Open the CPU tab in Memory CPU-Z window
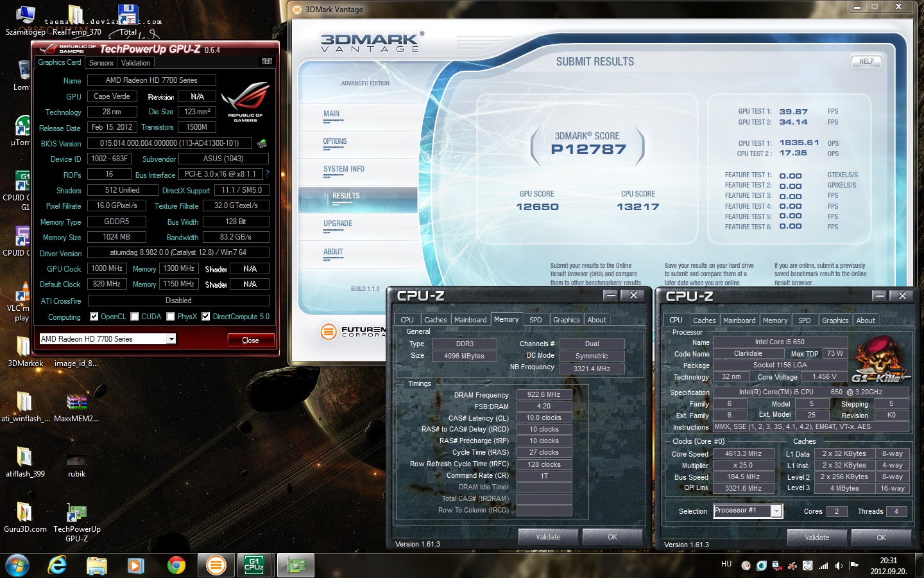The width and height of the screenshot is (924, 578). coord(407,320)
